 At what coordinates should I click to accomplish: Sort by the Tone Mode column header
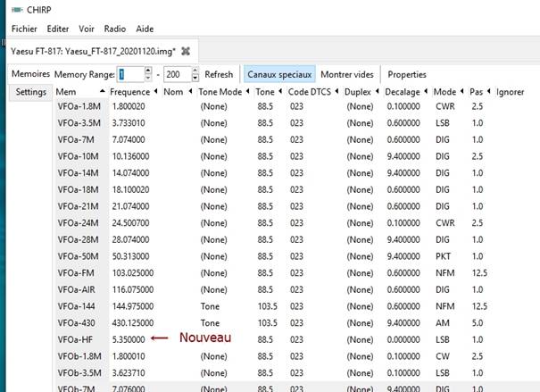point(224,92)
